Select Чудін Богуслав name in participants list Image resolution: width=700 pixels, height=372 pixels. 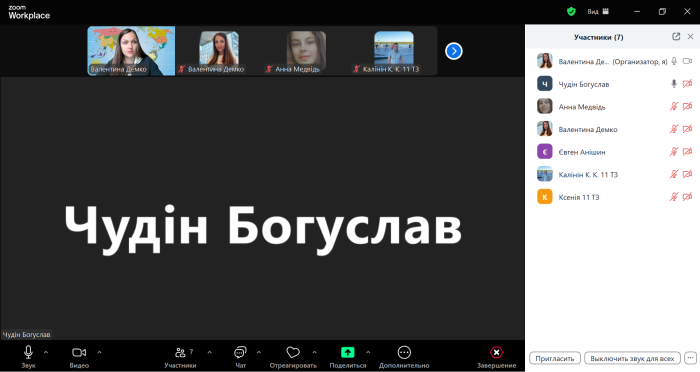[x=583, y=84]
